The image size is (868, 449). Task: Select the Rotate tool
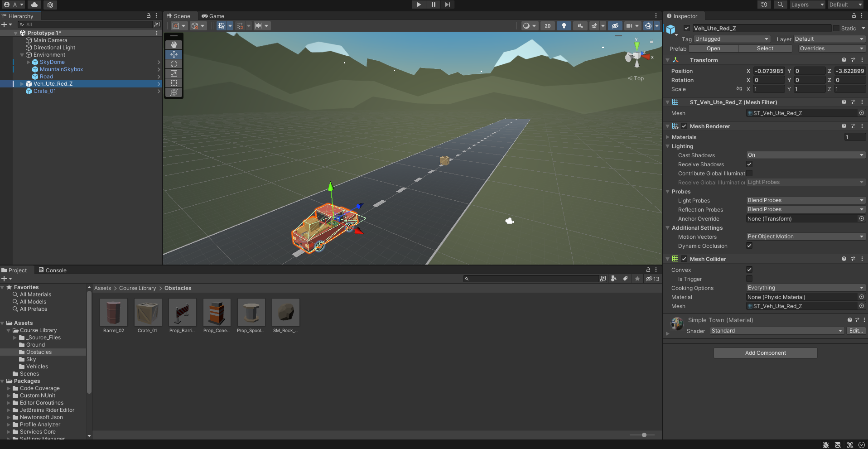174,64
